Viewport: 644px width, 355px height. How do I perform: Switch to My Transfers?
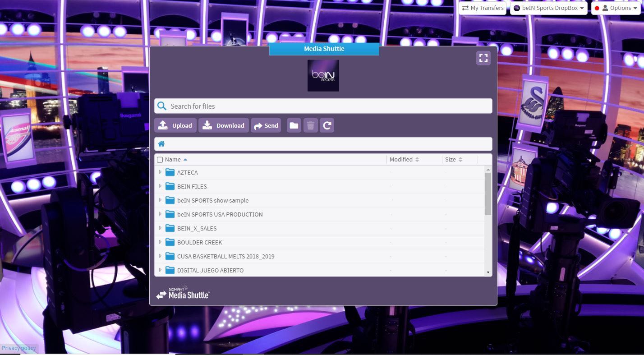point(483,8)
